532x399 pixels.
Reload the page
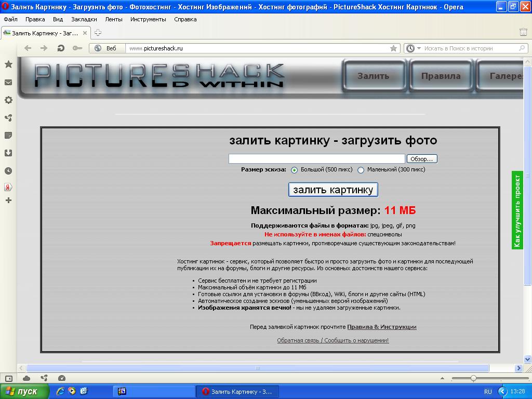click(x=61, y=48)
